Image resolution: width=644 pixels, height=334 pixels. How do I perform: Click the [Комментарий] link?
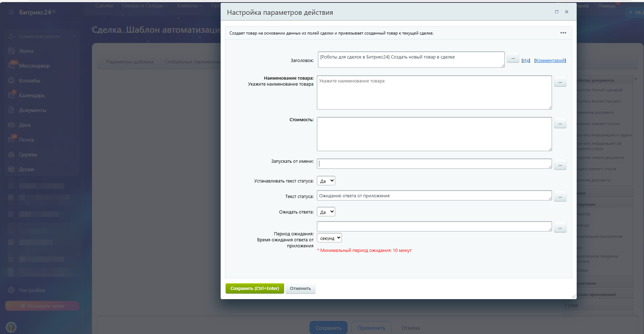pos(550,61)
